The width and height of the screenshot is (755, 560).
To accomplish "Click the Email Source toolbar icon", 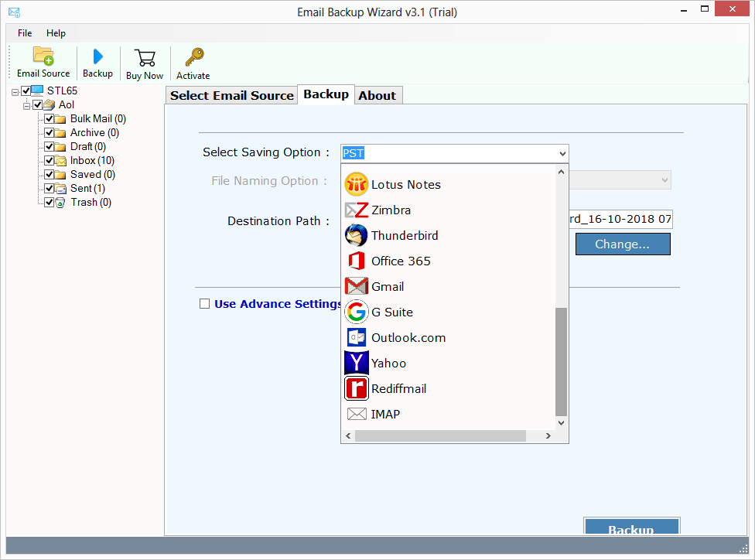I will pyautogui.click(x=43, y=56).
